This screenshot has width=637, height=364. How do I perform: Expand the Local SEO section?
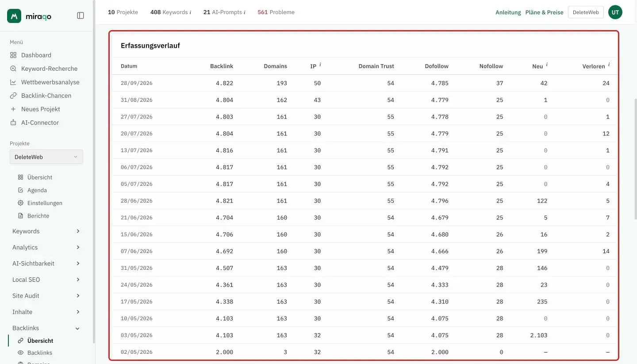46,280
